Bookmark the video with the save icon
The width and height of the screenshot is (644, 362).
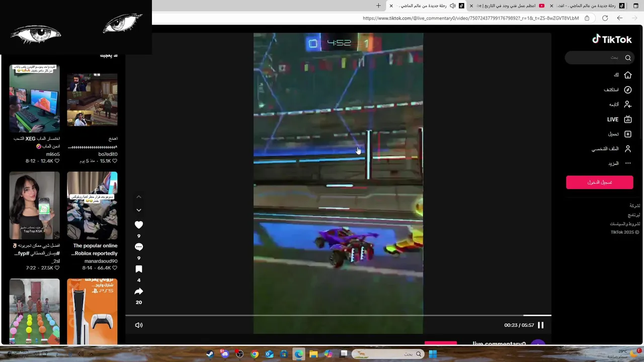[x=139, y=269]
